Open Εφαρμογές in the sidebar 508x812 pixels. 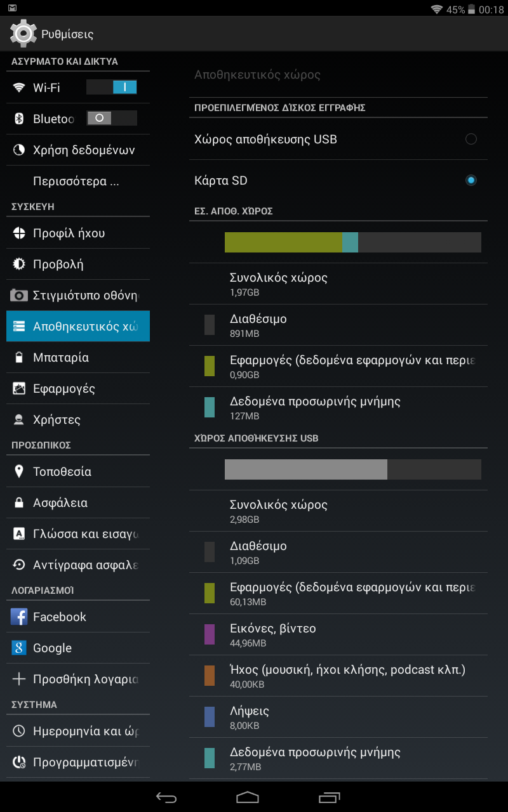coord(78,388)
